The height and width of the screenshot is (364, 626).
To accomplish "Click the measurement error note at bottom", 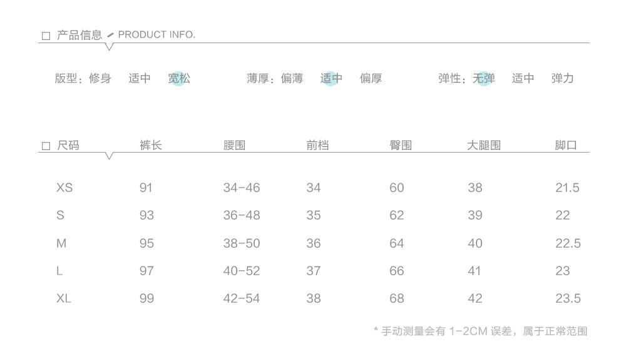I will click(480, 331).
